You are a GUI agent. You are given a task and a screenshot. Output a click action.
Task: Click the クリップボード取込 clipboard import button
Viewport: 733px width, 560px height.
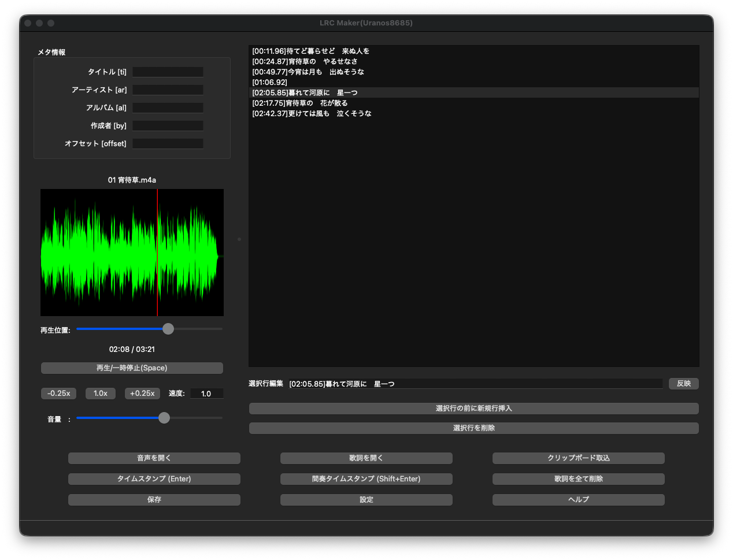[x=578, y=458]
